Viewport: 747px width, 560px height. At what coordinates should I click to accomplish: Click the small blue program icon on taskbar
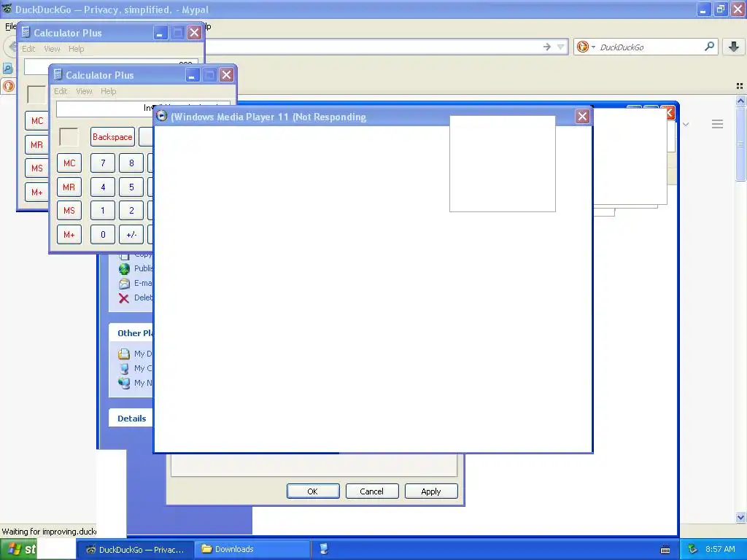point(324,549)
